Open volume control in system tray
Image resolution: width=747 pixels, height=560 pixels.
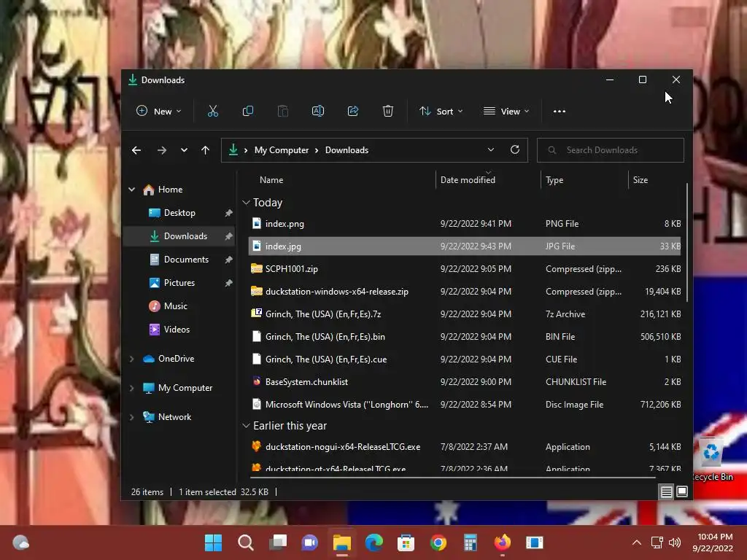point(675,542)
